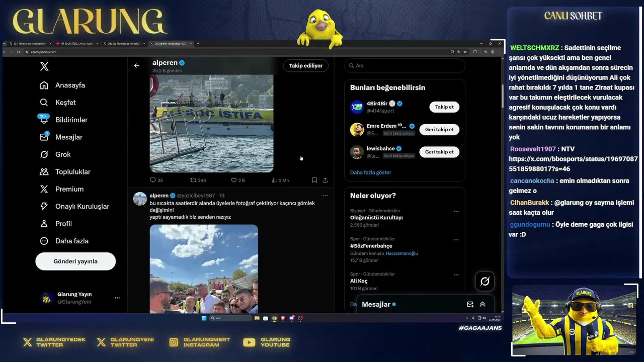
Task: Open Hacıosmanoğlu trend link
Action: click(401, 253)
